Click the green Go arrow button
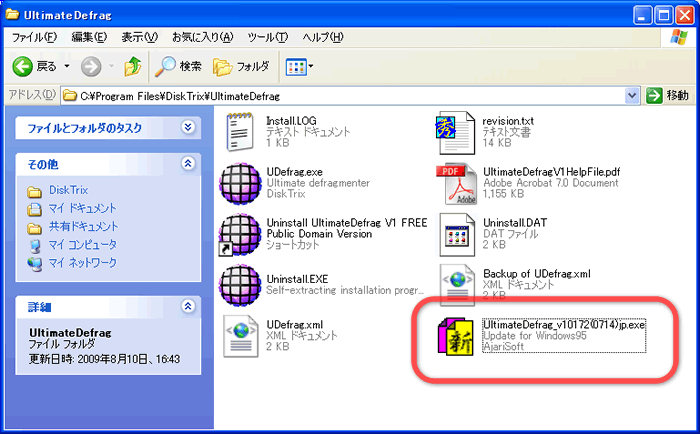This screenshot has width=700, height=434. (x=654, y=95)
